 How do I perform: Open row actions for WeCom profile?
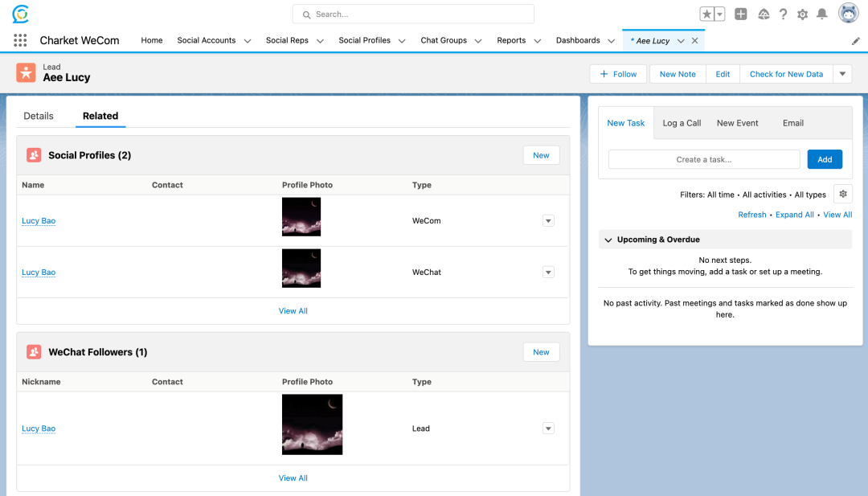[x=548, y=221]
